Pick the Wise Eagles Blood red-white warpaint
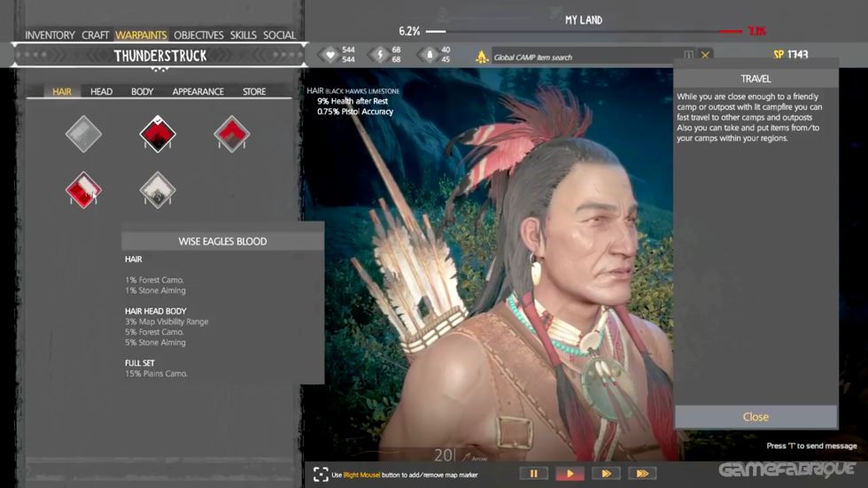Screen dimensions: 868x488 tap(83, 190)
